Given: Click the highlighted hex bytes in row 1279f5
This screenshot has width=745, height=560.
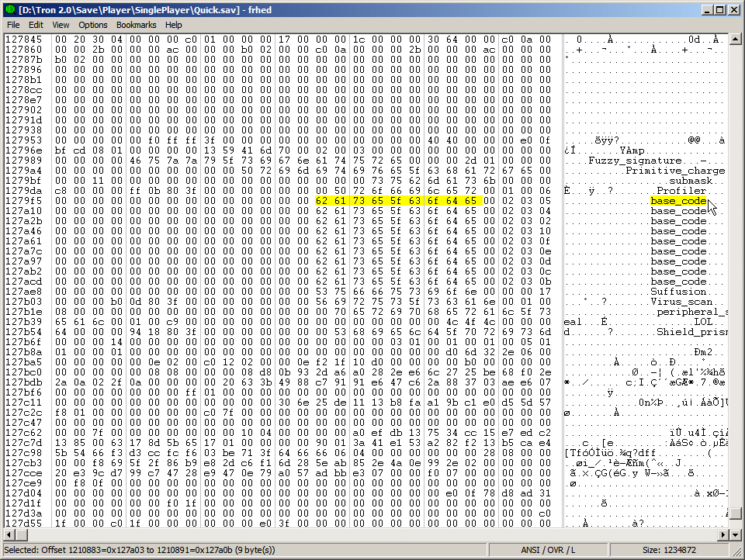Looking at the screenshot, I should (398, 201).
